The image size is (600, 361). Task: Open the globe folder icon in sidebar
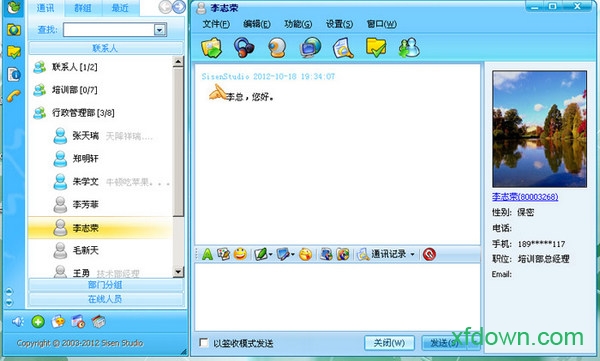click(14, 29)
